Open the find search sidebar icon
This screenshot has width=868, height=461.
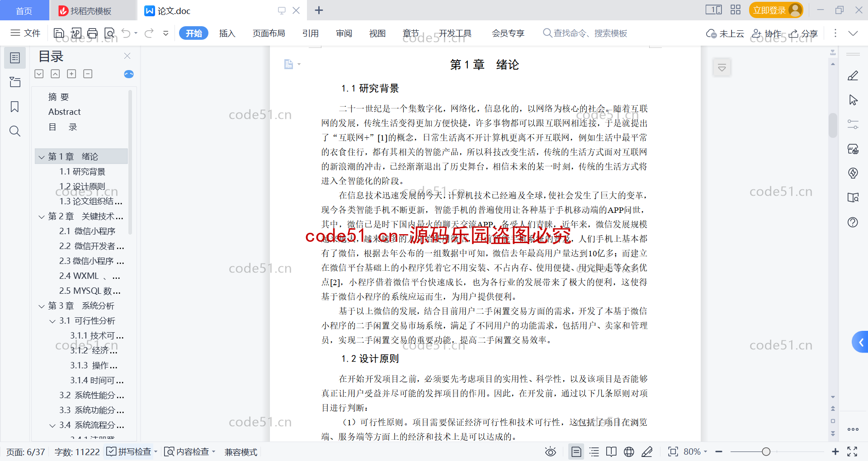pyautogui.click(x=15, y=131)
